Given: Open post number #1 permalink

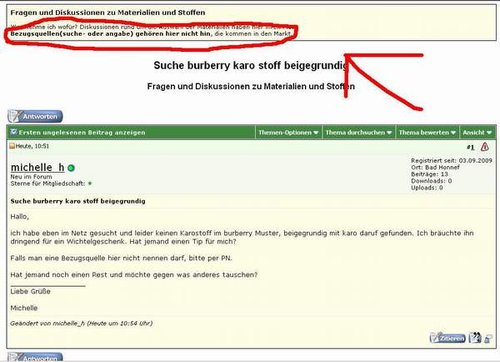Looking at the screenshot, I should tap(470, 147).
